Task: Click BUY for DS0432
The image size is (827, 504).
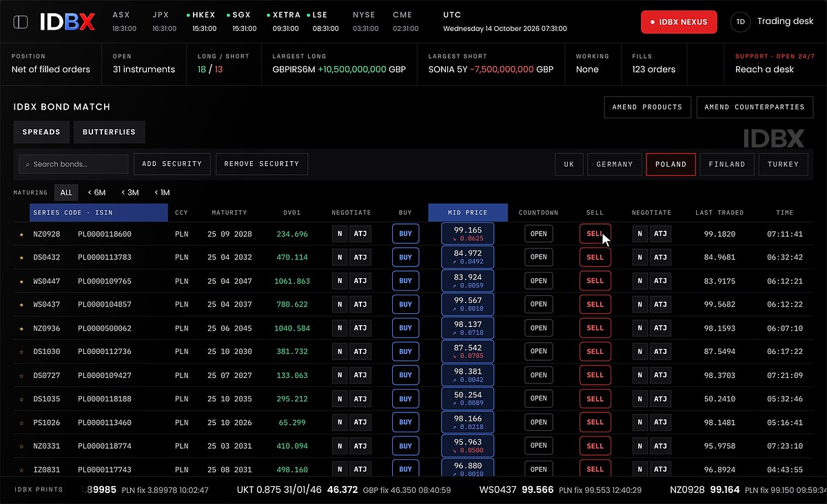Action: click(405, 258)
